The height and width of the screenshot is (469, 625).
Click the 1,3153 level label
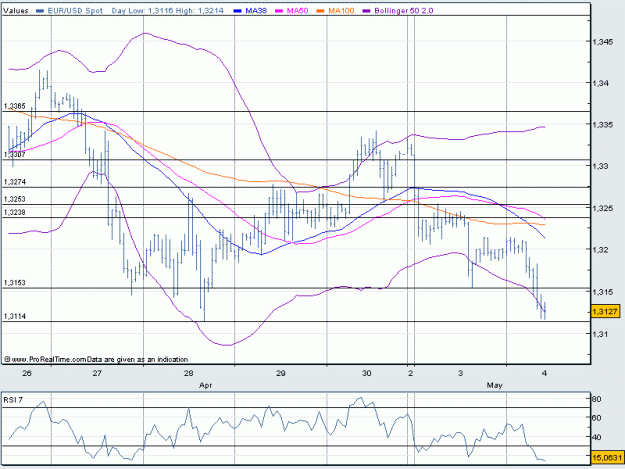(x=15, y=283)
